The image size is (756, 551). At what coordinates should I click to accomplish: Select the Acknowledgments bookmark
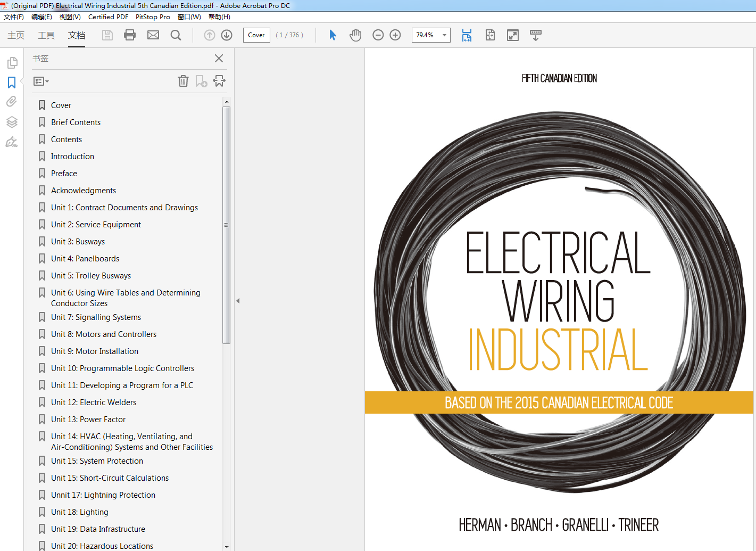(x=84, y=191)
